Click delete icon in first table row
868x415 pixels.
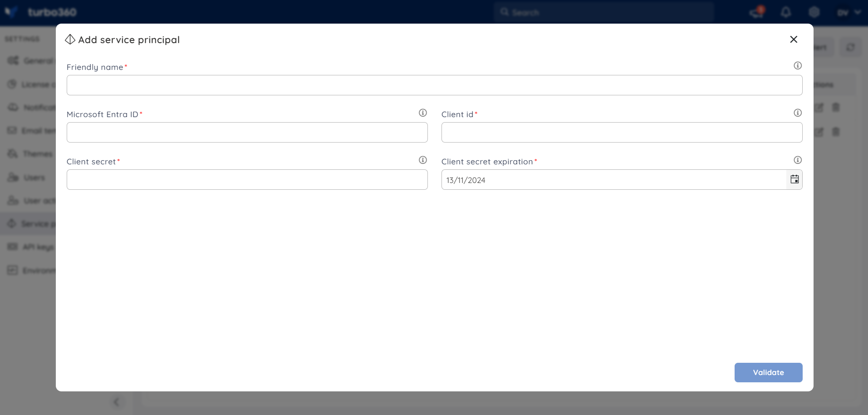835,108
